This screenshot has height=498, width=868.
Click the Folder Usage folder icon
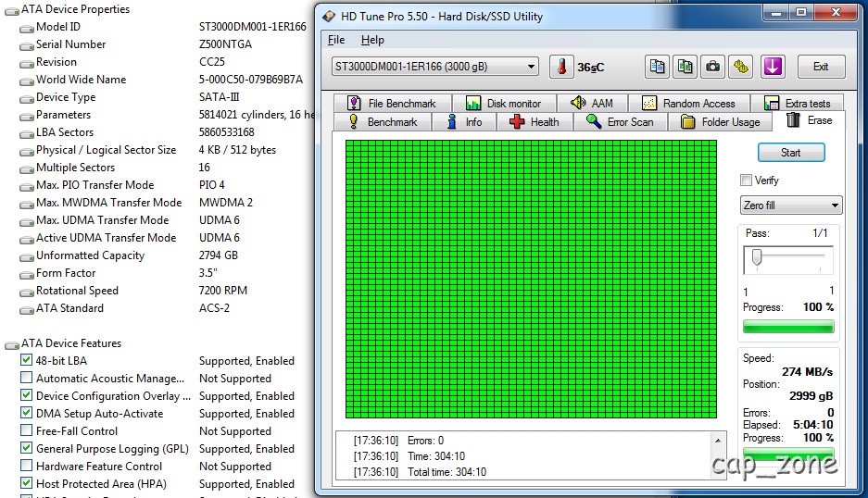[x=687, y=122]
